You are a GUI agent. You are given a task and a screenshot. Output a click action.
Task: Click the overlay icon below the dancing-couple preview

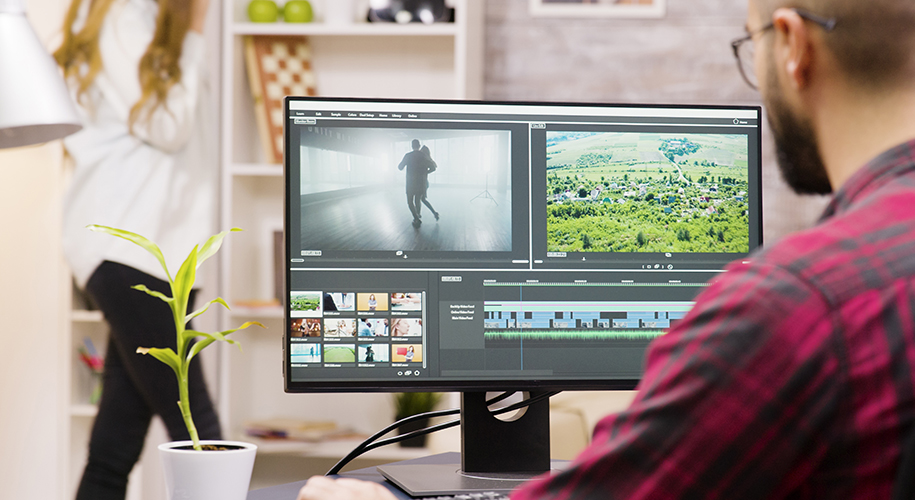coord(399,253)
